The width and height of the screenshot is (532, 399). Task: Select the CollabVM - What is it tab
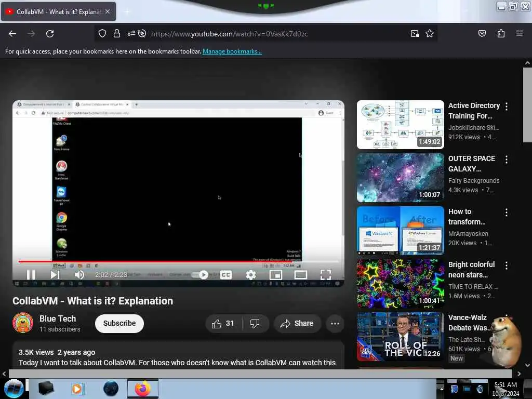58,11
